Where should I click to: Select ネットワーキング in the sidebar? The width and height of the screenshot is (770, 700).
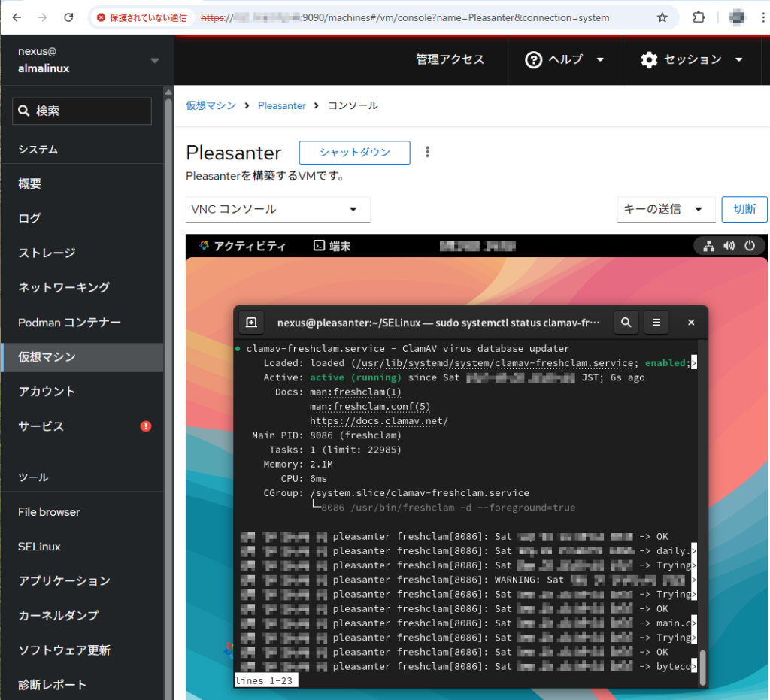coord(64,287)
